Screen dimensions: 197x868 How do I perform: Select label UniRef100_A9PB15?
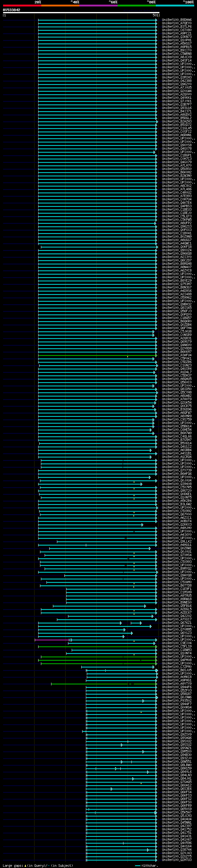coord(177,47)
